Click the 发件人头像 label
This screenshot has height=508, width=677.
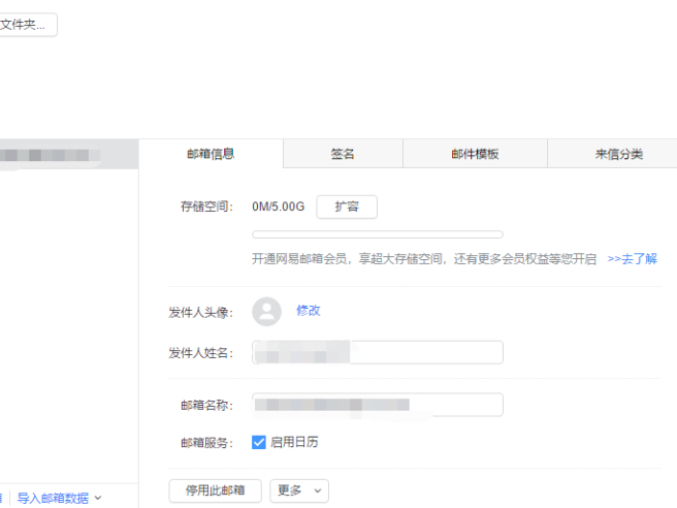[201, 312]
